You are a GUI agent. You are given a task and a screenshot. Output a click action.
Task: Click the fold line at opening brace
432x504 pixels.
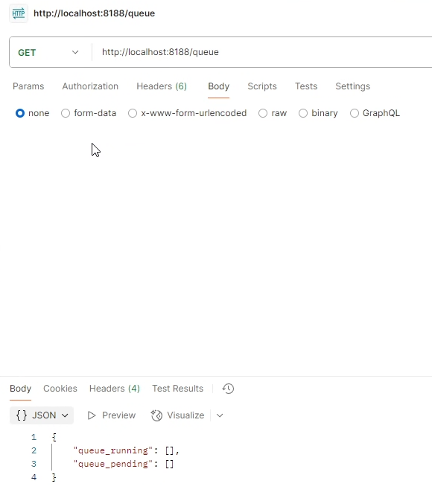click(x=52, y=457)
